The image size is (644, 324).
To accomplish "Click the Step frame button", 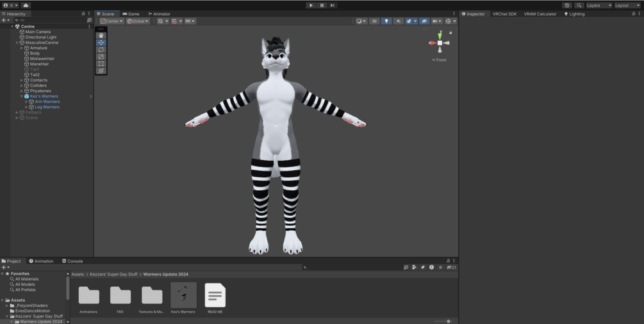I will (333, 5).
